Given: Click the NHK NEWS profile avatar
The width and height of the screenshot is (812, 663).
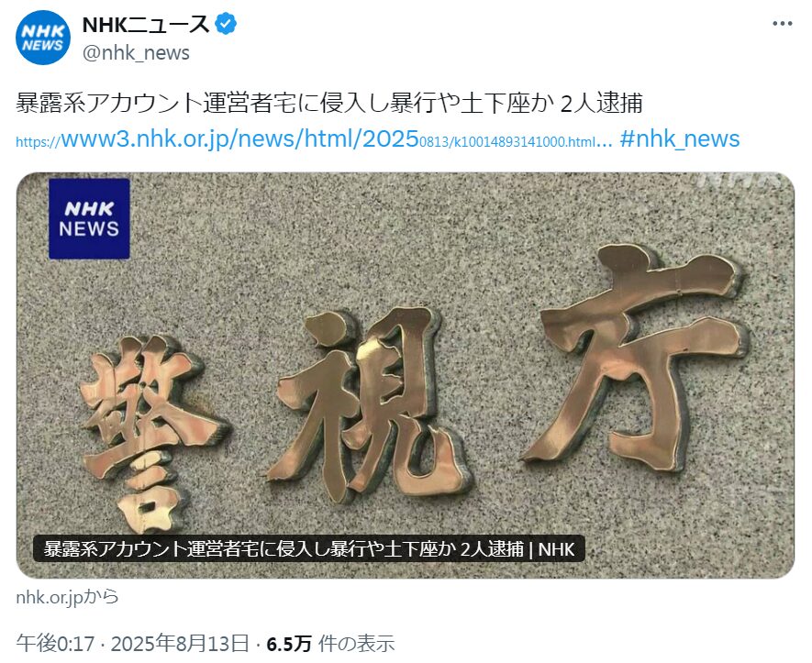Looking at the screenshot, I should click(43, 38).
